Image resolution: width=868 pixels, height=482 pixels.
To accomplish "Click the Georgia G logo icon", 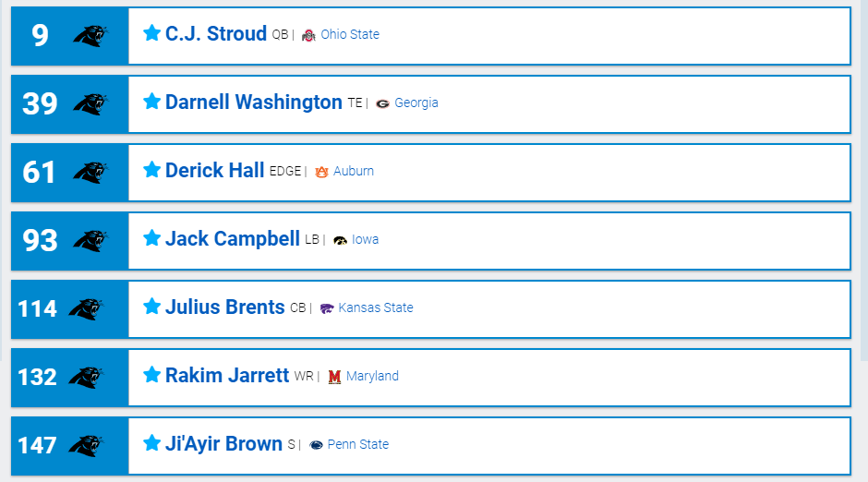I will click(x=382, y=103).
